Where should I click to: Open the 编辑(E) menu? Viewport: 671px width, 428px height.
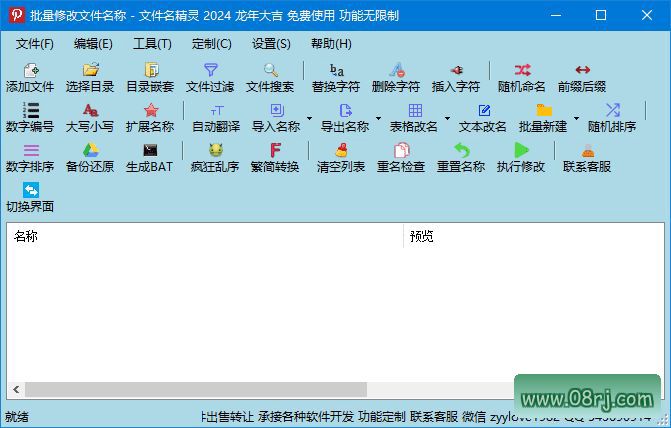93,44
